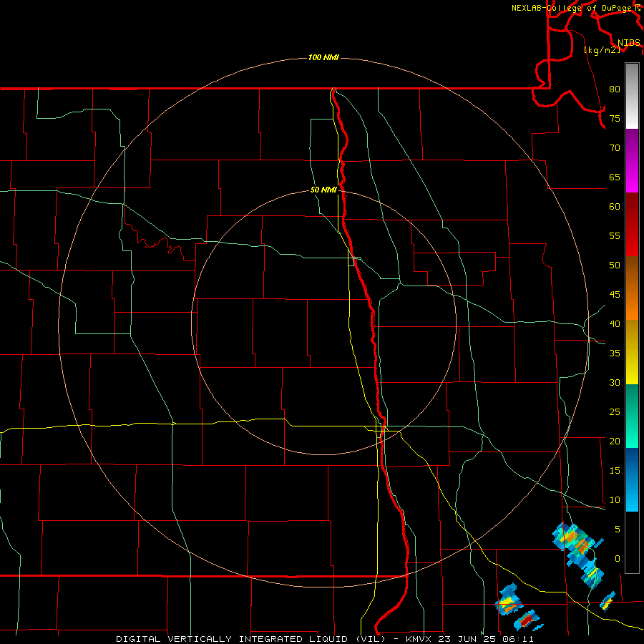Screen dimensions: 644x644
Task: Pick the brown-orange segment of the color bar
Action: pos(632,288)
